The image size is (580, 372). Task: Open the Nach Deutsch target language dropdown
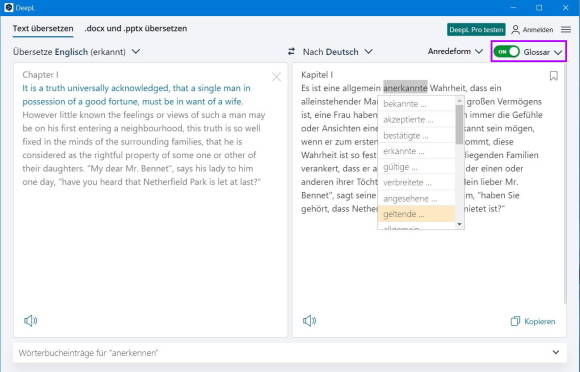coord(337,52)
